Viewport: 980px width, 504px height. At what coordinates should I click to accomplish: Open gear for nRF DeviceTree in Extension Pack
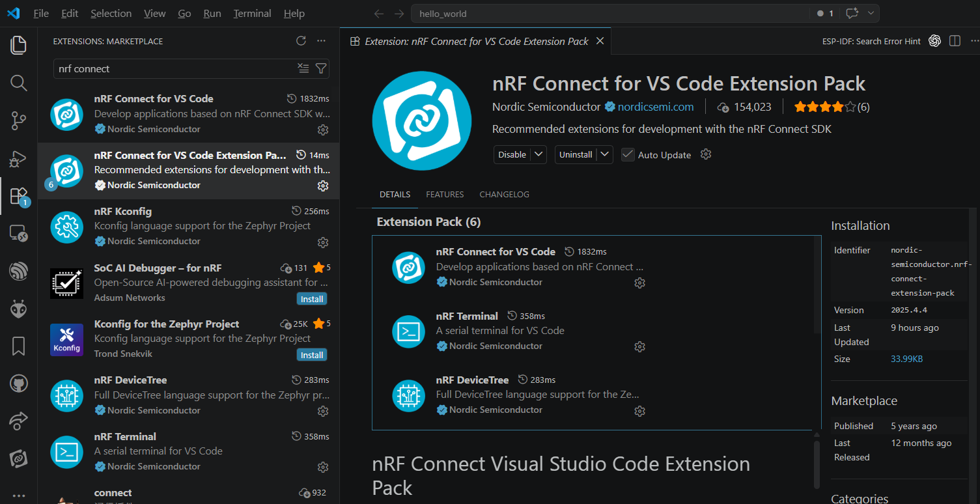pos(639,411)
